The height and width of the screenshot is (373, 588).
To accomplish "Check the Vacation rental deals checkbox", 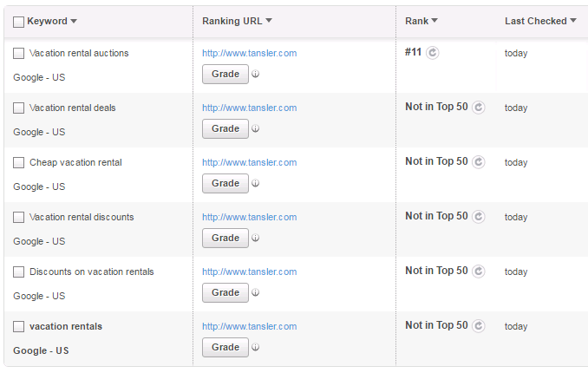I will point(18,108).
